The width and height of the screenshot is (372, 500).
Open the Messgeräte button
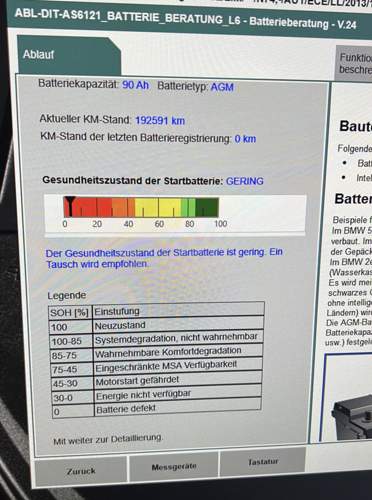174,467
